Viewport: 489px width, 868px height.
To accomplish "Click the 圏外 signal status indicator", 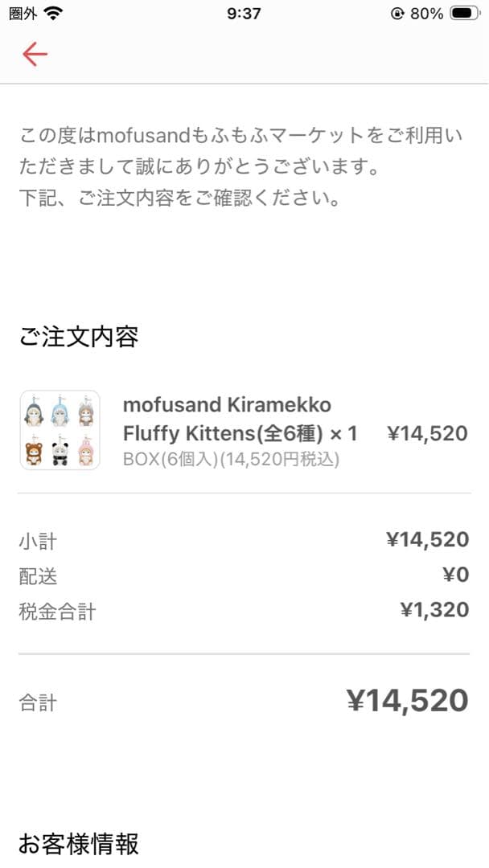I will tap(23, 13).
